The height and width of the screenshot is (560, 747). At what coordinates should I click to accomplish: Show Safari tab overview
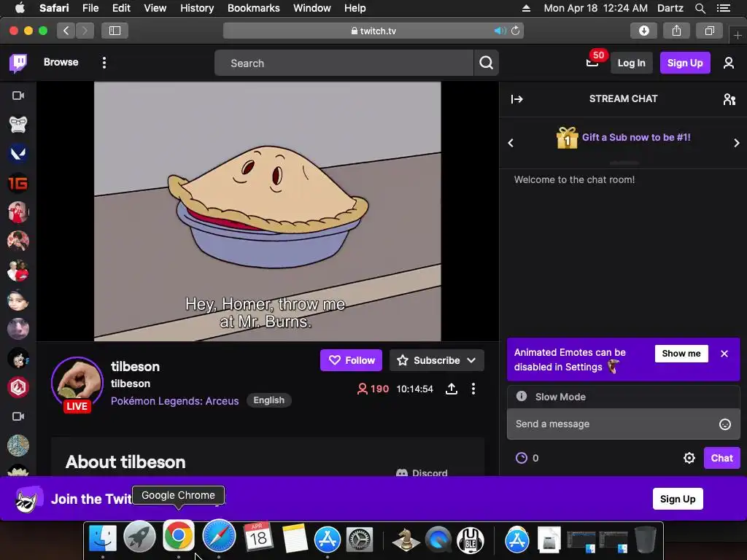(x=709, y=31)
